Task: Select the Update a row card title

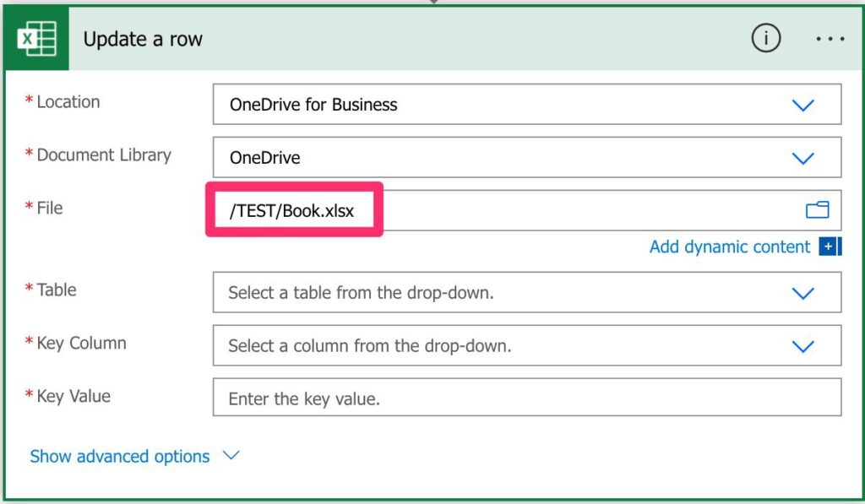Action: point(142,38)
